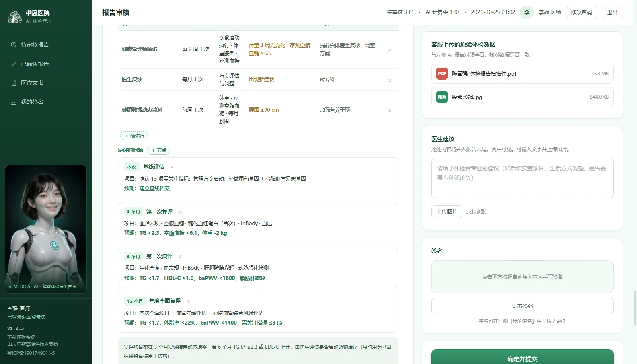Click the 方案评估与调整 cell
The height and width of the screenshot is (364, 637).
point(229,80)
